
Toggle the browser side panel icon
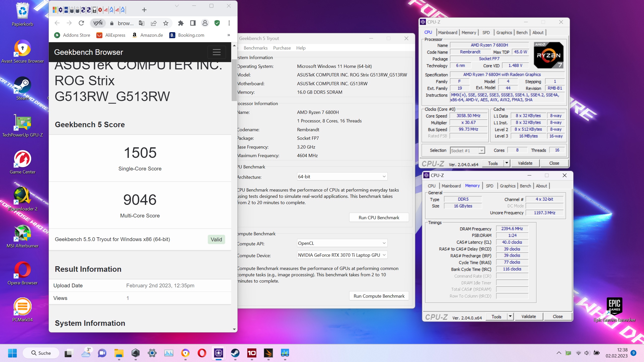[x=193, y=23]
